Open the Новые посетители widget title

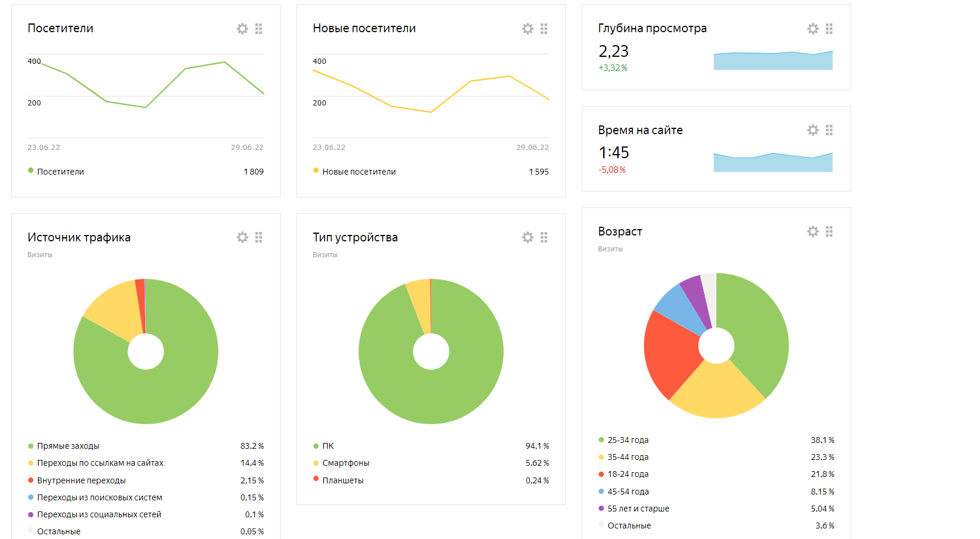(x=364, y=28)
